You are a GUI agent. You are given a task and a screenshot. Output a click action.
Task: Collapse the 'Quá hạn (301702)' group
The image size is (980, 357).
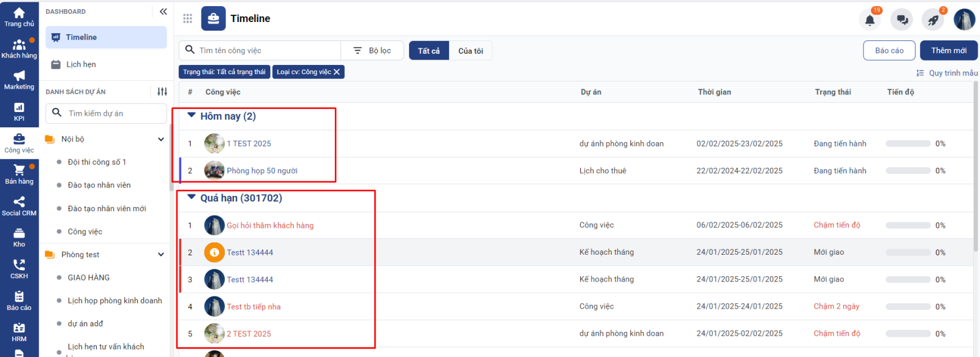pos(191,197)
